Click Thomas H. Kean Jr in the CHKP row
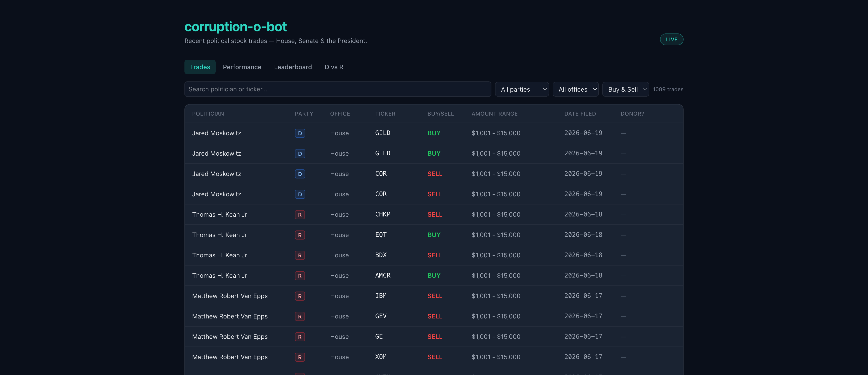Image resolution: width=868 pixels, height=375 pixels. pyautogui.click(x=219, y=214)
